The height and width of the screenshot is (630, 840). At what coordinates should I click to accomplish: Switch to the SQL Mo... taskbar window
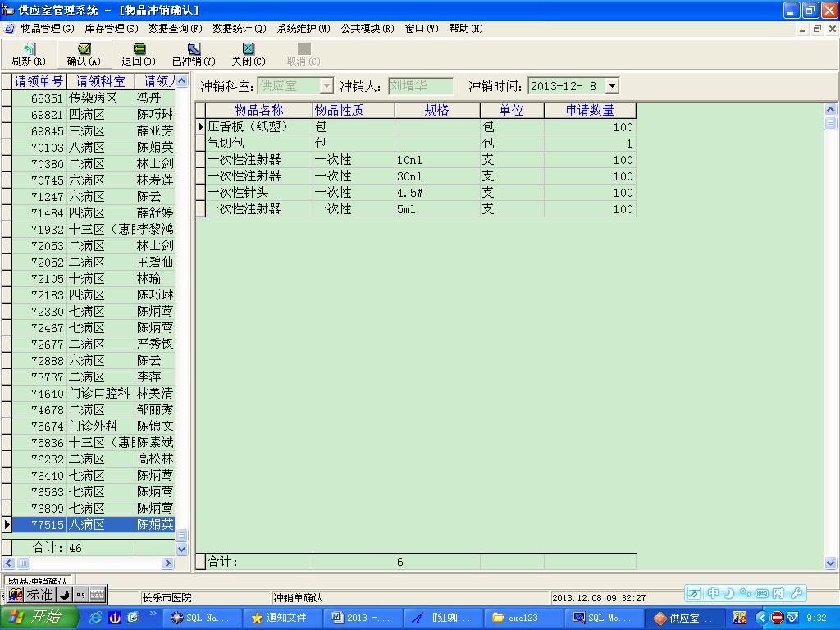604,618
